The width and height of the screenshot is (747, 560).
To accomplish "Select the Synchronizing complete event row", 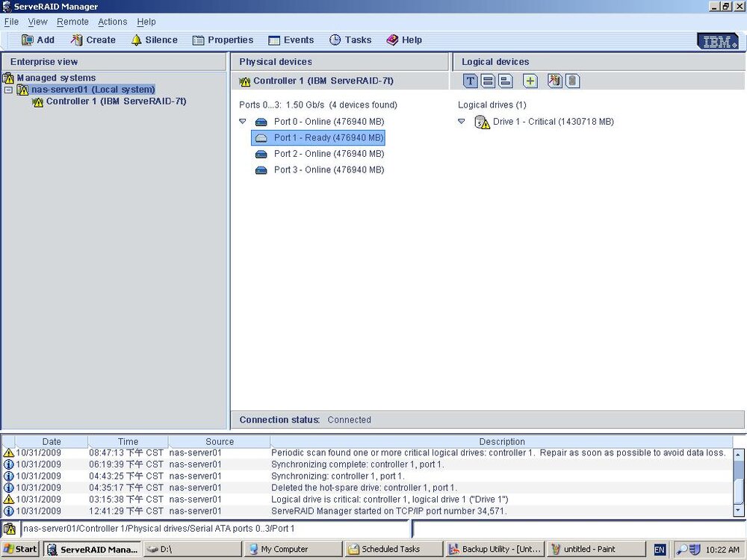I will pyautogui.click(x=368, y=464).
